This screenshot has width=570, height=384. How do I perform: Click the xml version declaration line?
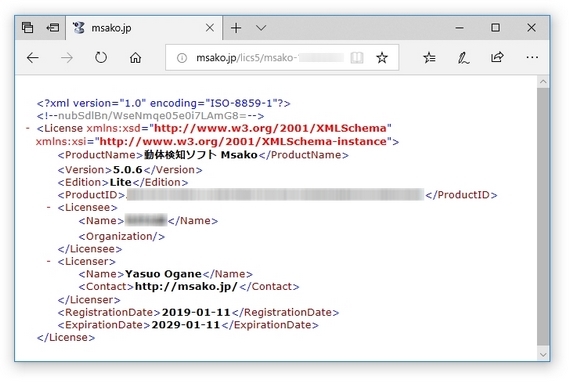pyautogui.click(x=164, y=103)
